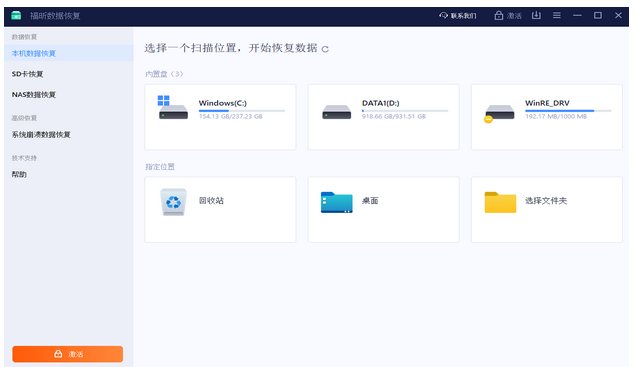Close the application window

click(x=618, y=15)
